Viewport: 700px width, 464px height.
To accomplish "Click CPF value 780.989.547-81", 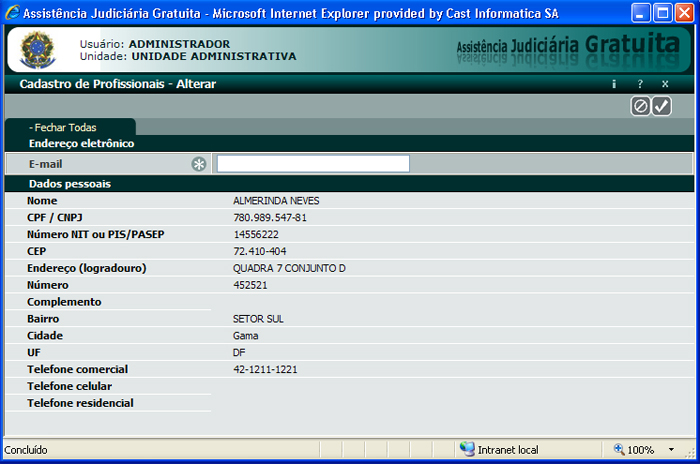I will (270, 217).
